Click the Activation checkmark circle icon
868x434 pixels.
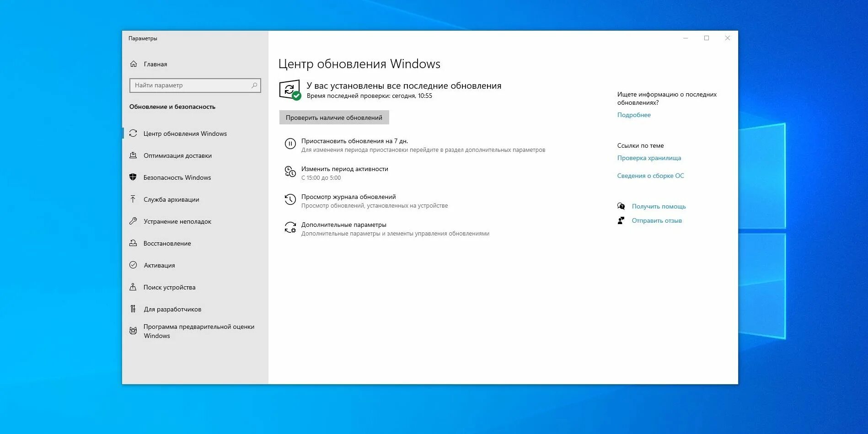tap(133, 265)
